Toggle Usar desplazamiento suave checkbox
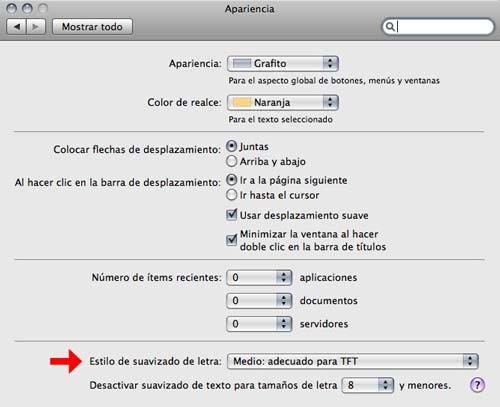Screen dimensions: 500x407 [x=232, y=215]
